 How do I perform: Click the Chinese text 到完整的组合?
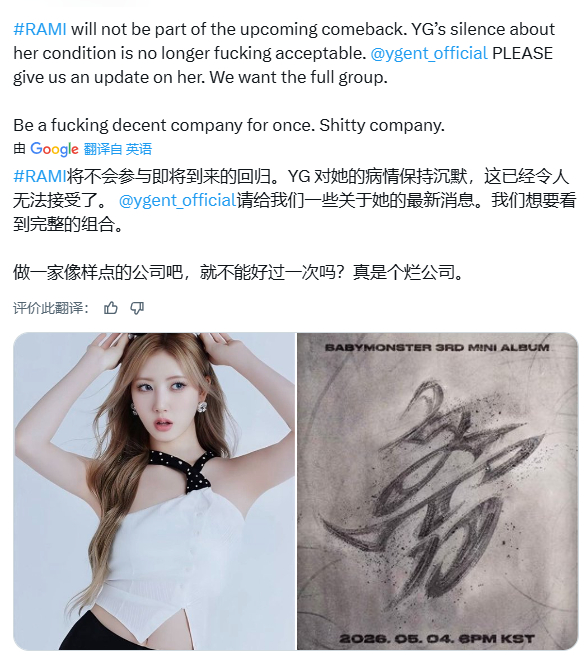68,224
